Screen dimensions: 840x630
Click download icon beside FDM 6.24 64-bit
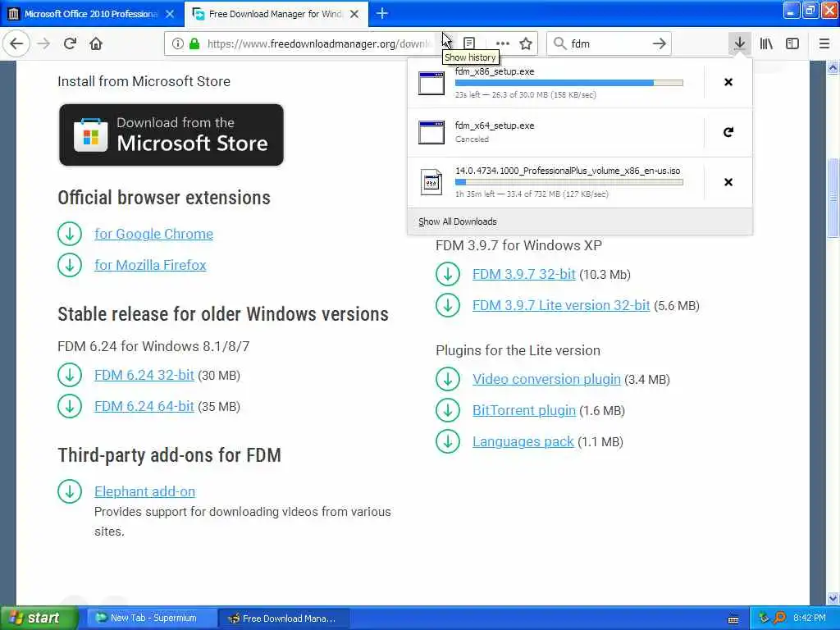[70, 406]
